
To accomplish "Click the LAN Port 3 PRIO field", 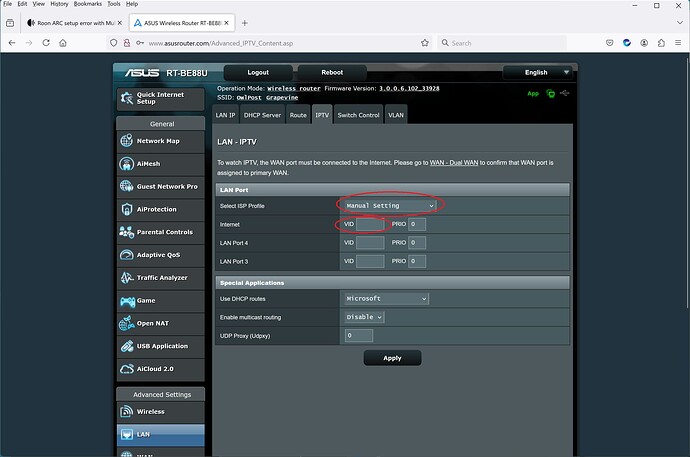I will [x=417, y=261].
